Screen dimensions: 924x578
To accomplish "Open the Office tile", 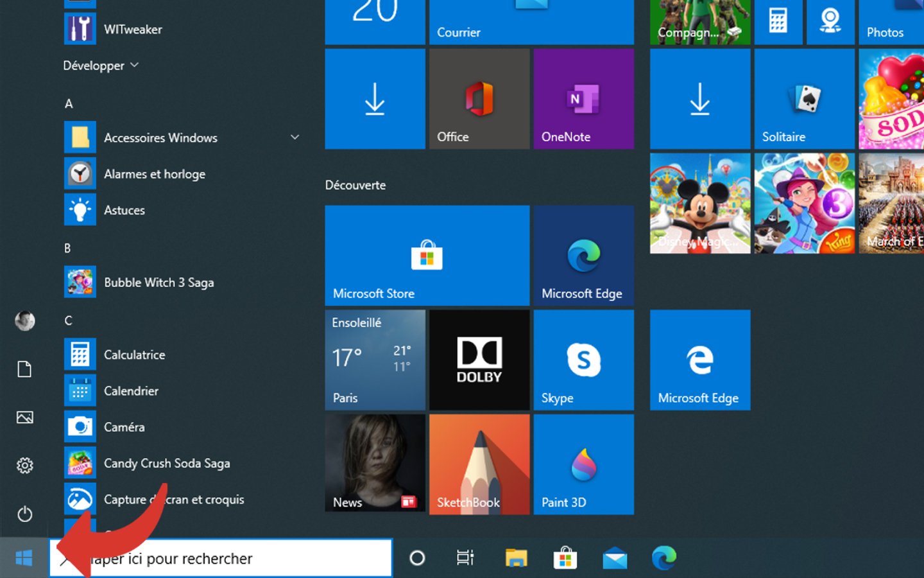I will tap(479, 99).
